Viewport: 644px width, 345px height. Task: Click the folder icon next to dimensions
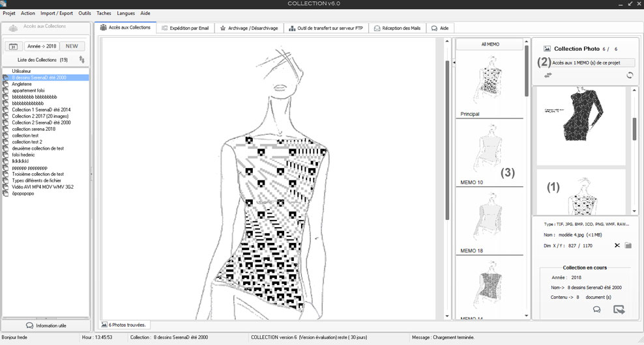628,245
